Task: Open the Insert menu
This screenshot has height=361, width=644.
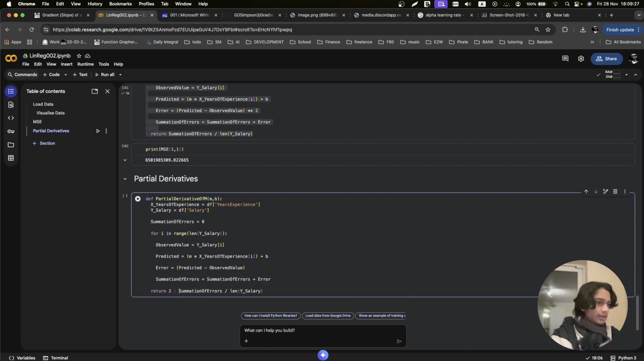Action: [x=66, y=64]
